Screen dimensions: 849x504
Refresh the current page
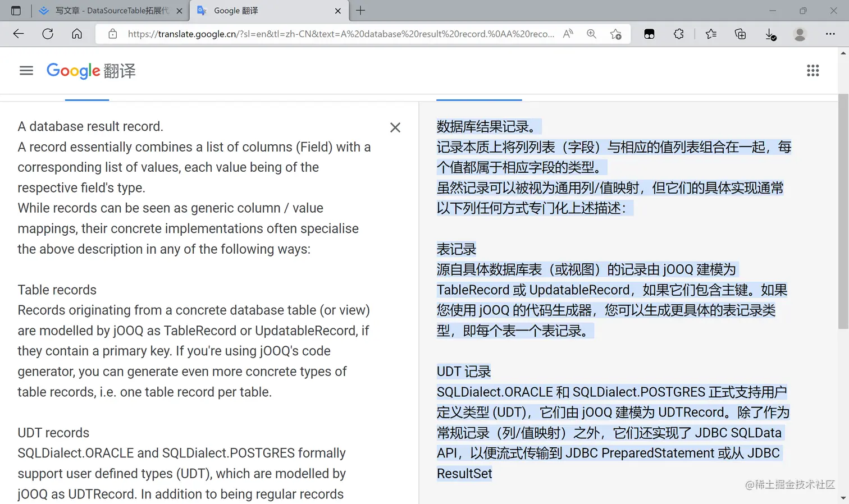click(x=48, y=34)
